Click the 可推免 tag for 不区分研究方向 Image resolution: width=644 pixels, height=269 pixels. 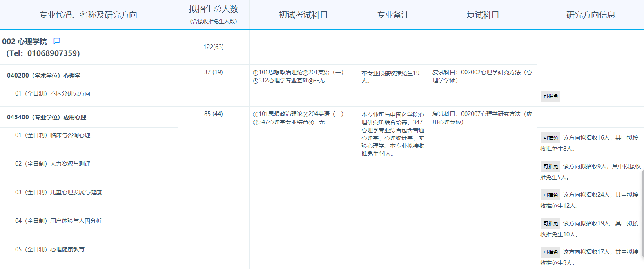pyautogui.click(x=550, y=96)
